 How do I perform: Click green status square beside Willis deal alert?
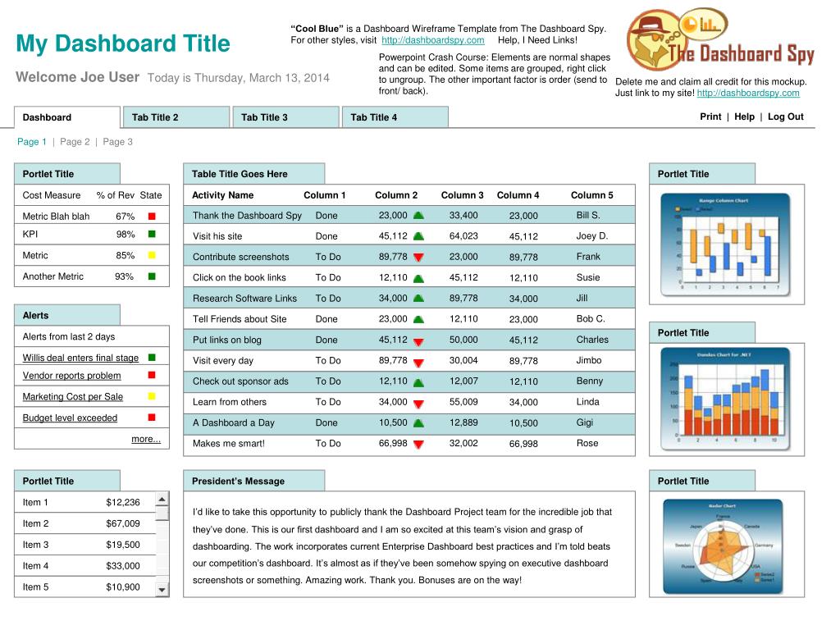tap(152, 358)
